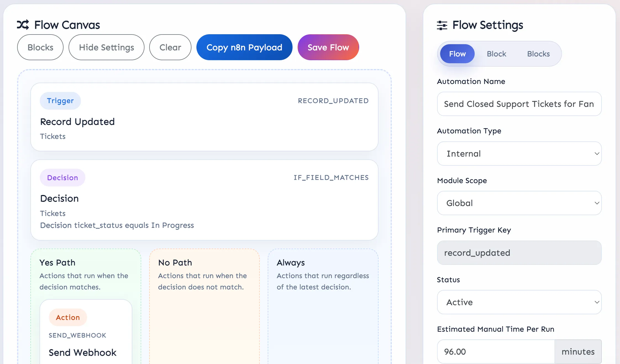Click the Trigger badge on the first block
The width and height of the screenshot is (620, 364).
[60, 101]
